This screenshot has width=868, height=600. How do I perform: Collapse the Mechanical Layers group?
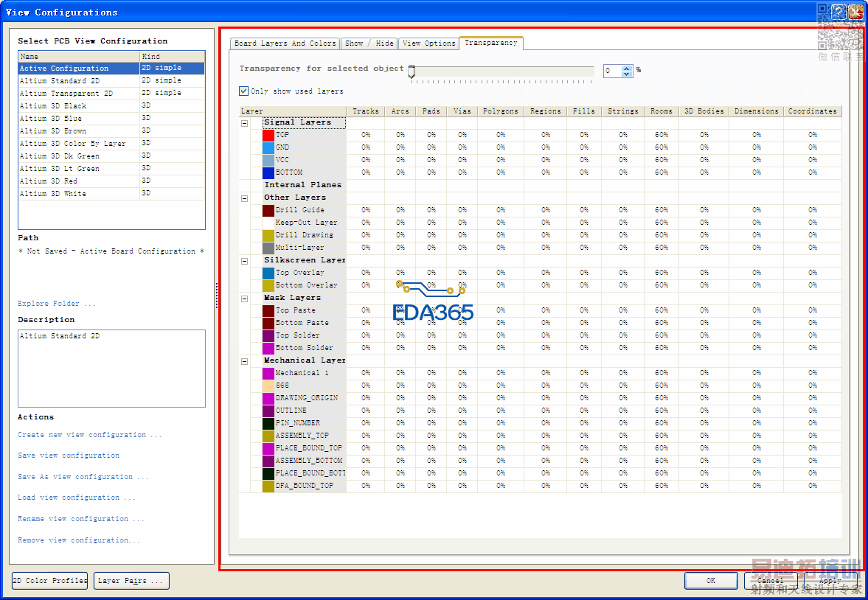pos(245,361)
